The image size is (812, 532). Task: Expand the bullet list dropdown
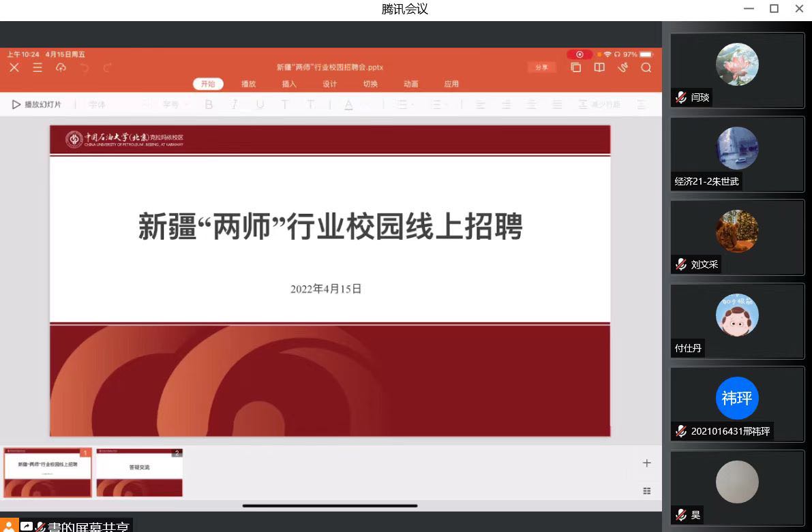(404, 104)
